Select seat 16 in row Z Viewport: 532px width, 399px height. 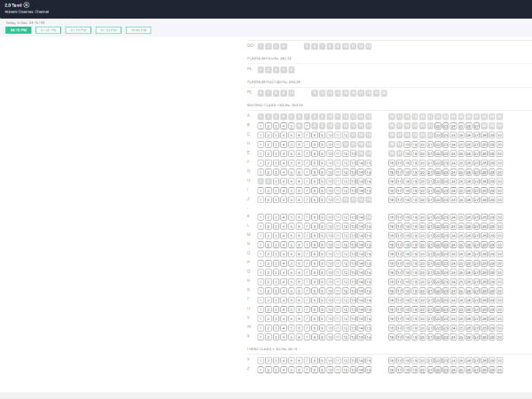[x=392, y=370]
